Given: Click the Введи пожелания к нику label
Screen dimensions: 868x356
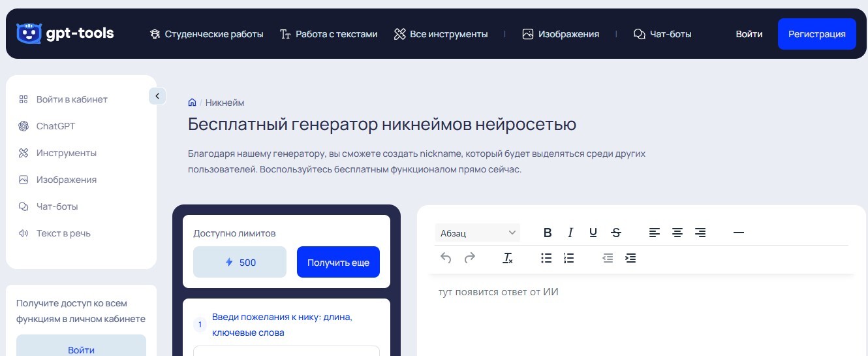Looking at the screenshot, I should [282, 325].
